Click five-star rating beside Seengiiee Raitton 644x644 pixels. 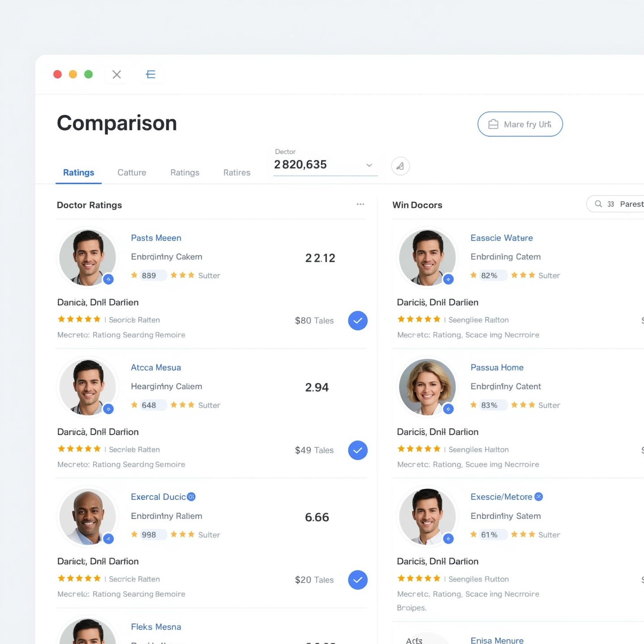point(419,319)
